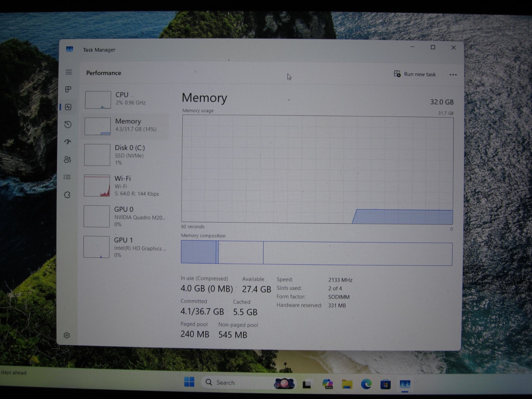Click the Available 27.4 GB value
The width and height of the screenshot is (532, 399).
coord(256,289)
